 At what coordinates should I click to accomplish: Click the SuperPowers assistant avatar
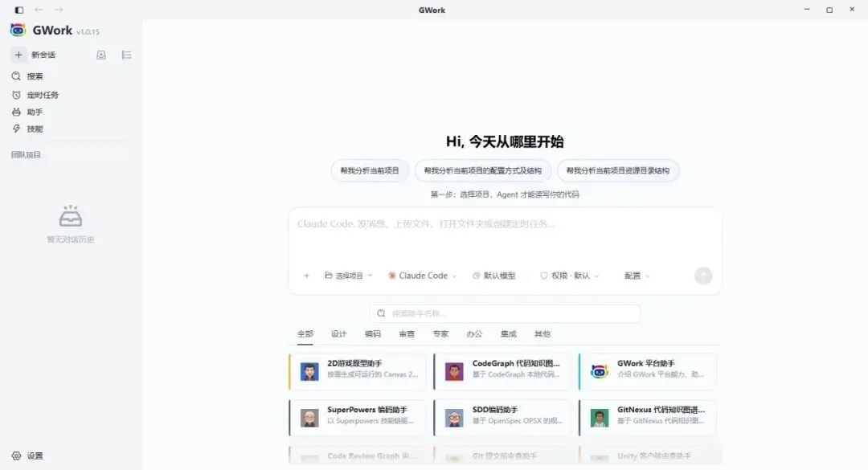309,418
